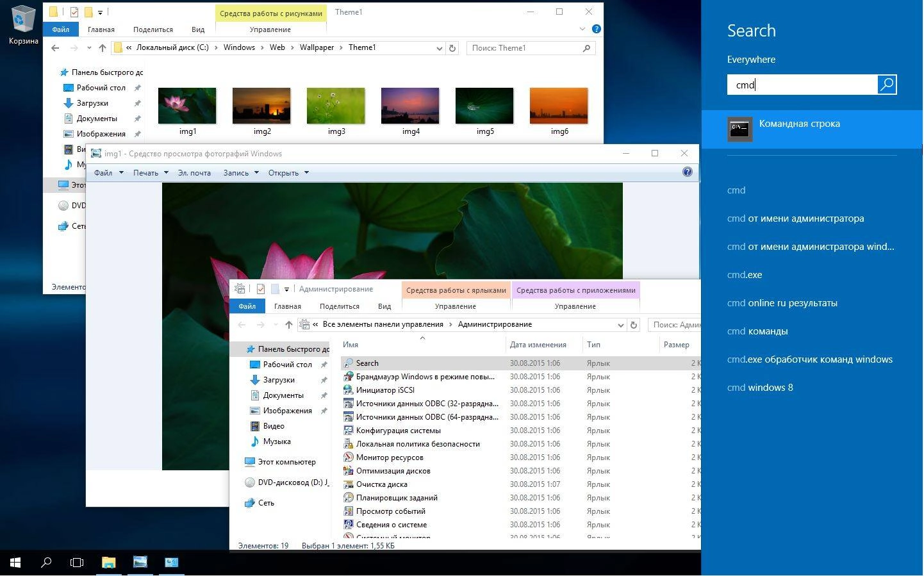The width and height of the screenshot is (924, 576).
Task: Go back in the Theme1 Explorer window
Action: coord(55,48)
